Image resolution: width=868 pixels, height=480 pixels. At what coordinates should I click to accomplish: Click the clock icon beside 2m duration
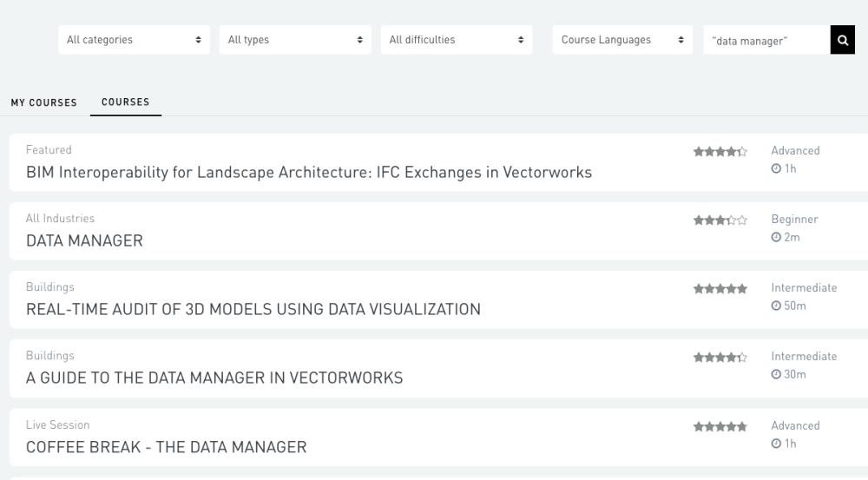(776, 238)
